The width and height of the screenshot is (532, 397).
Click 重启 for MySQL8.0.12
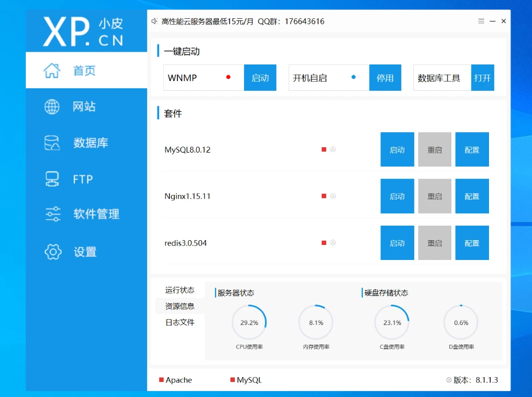pyautogui.click(x=435, y=149)
